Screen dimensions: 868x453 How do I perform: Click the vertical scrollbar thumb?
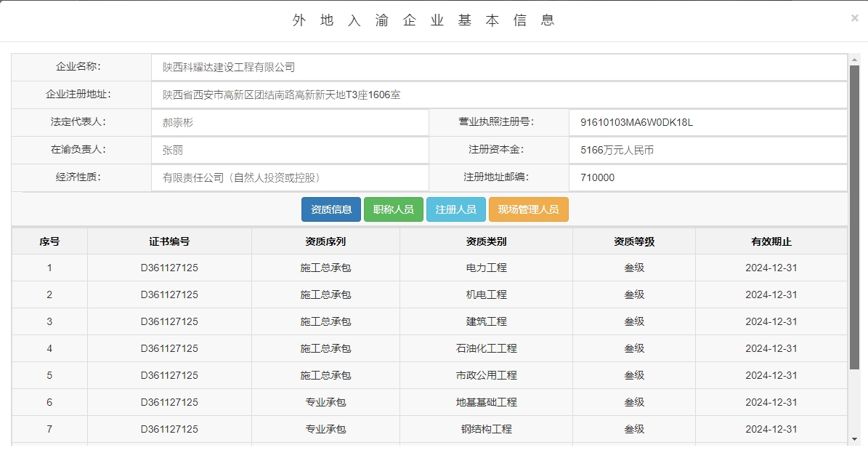(855, 217)
